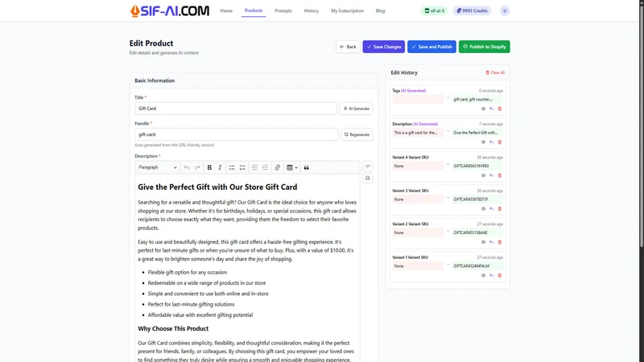Open the Paragraph style dropdown
Image resolution: width=644 pixels, height=362 pixels.
point(158,167)
